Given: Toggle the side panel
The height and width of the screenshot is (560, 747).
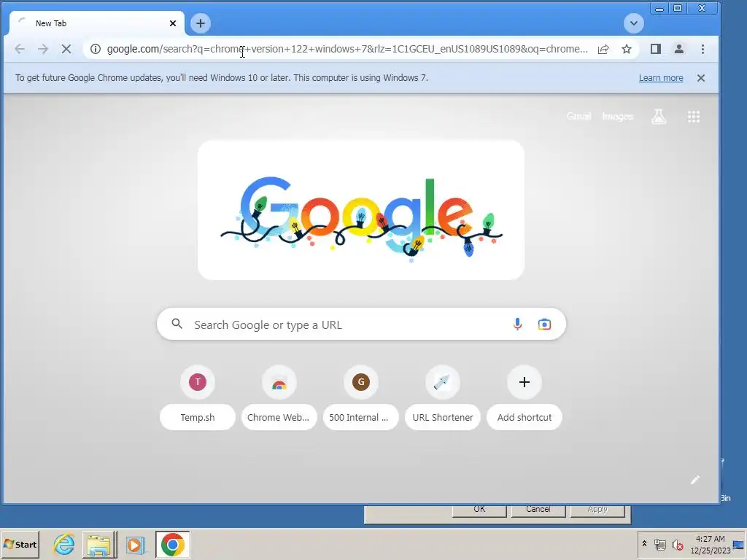Looking at the screenshot, I should [656, 49].
